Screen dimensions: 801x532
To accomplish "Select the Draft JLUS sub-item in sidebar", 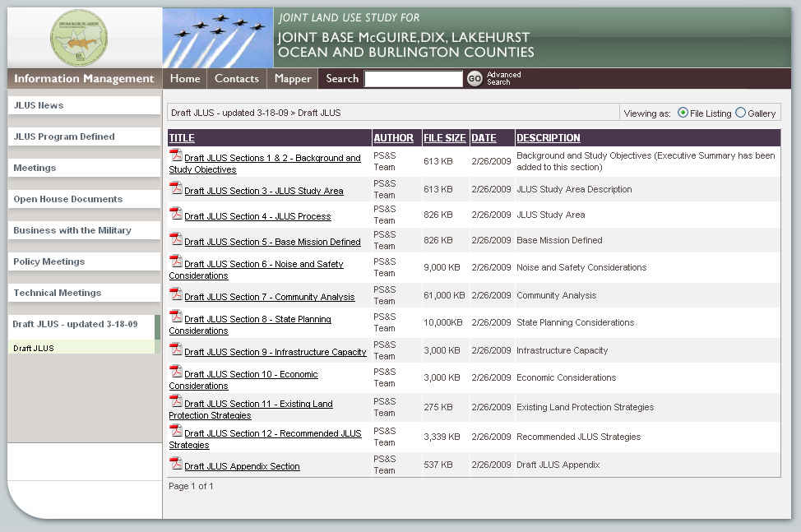I will click(x=81, y=348).
